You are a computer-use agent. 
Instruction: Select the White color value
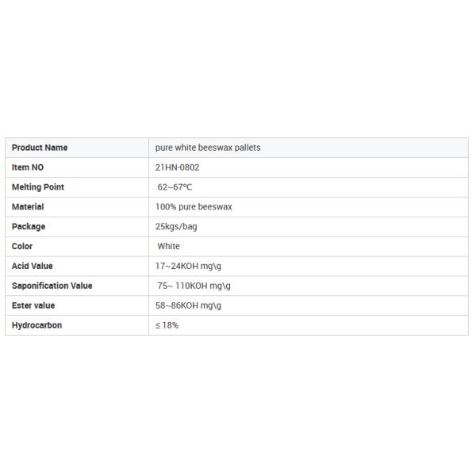tap(168, 247)
